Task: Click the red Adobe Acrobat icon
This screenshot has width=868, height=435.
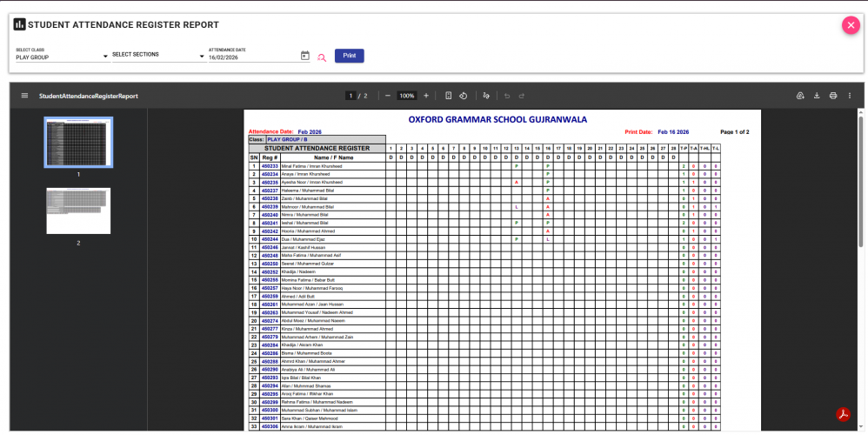Action: click(843, 414)
